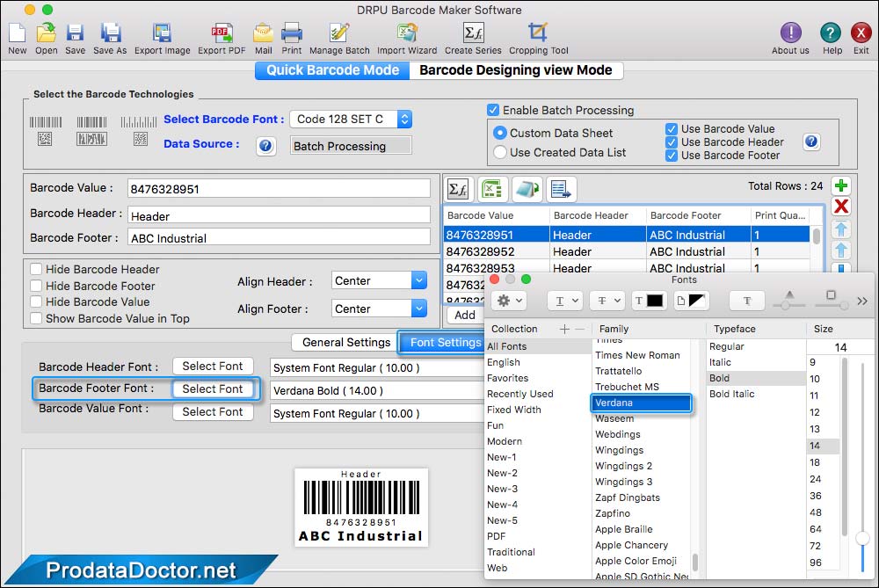879x588 pixels.
Task: Click the font size slider handle
Action: click(862, 539)
